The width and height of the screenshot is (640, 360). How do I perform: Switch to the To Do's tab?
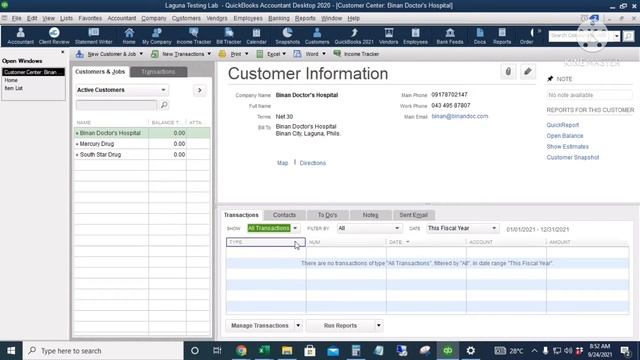click(x=327, y=215)
